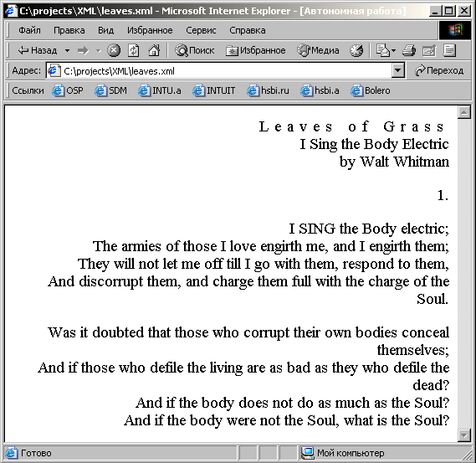This screenshot has width=476, height=463.
Task: Open the Bolero links bar shortcut
Action: click(x=371, y=90)
